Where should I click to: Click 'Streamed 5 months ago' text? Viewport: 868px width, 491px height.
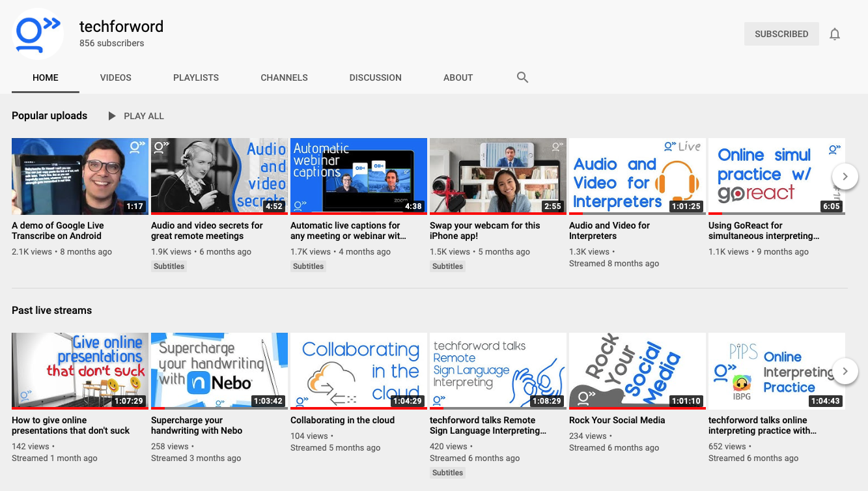click(335, 448)
